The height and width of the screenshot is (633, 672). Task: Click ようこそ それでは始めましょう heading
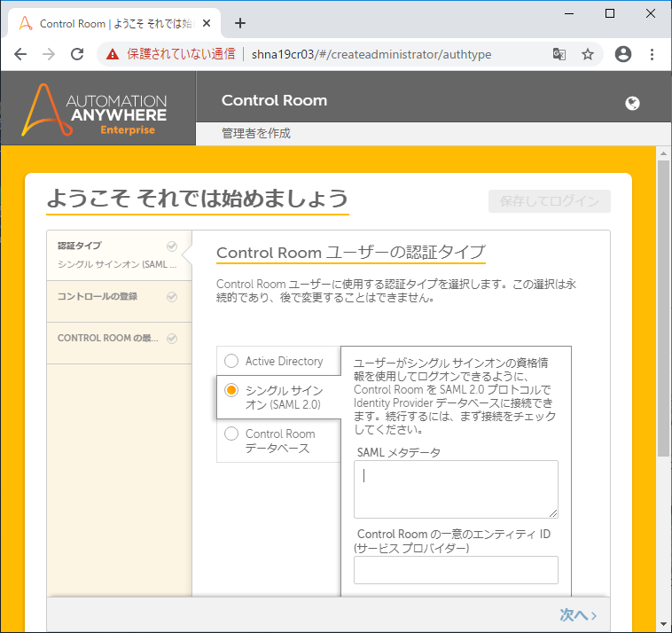pos(198,198)
